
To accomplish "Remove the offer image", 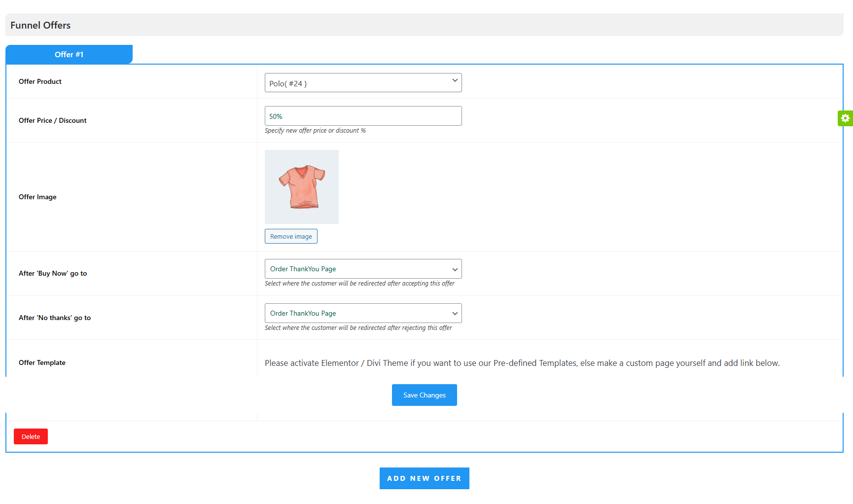I will pos(291,236).
